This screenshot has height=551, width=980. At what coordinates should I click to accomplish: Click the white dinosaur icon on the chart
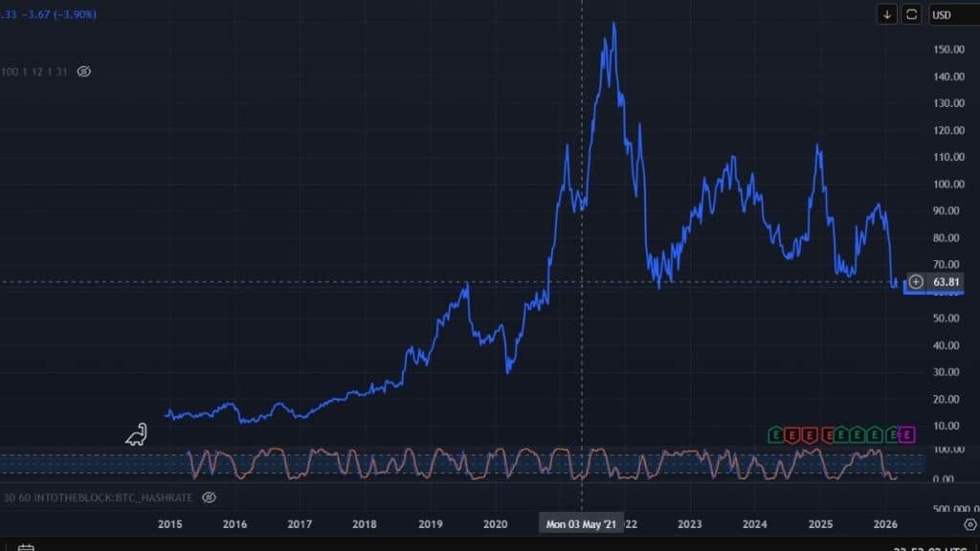pos(137,434)
